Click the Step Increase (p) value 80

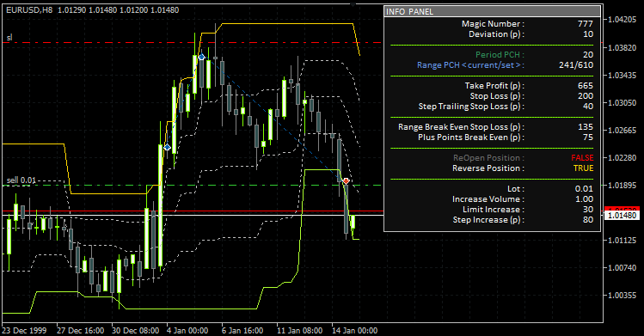point(588,220)
